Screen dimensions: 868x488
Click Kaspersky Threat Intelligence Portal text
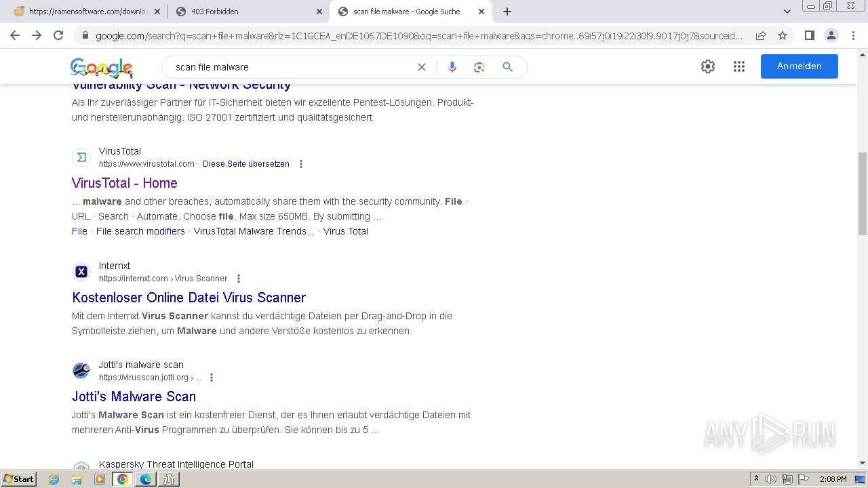click(176, 464)
